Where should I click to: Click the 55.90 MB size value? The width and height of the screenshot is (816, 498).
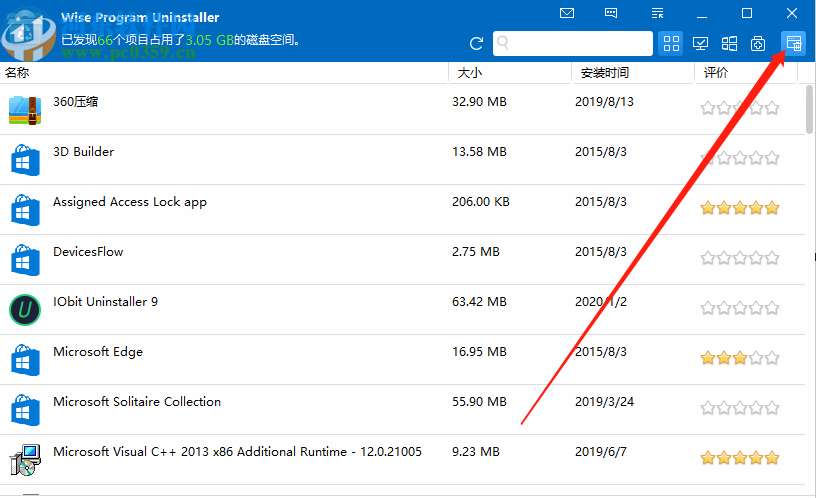tap(479, 401)
